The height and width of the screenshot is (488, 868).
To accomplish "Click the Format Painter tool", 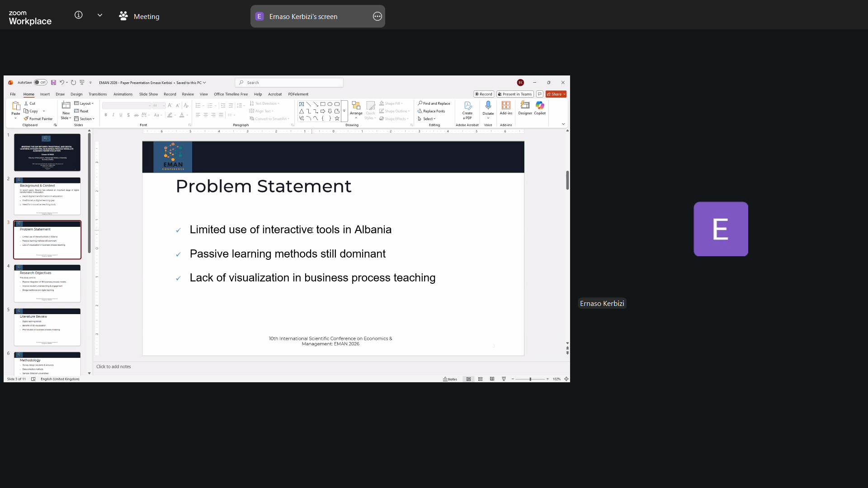I will click(x=38, y=119).
